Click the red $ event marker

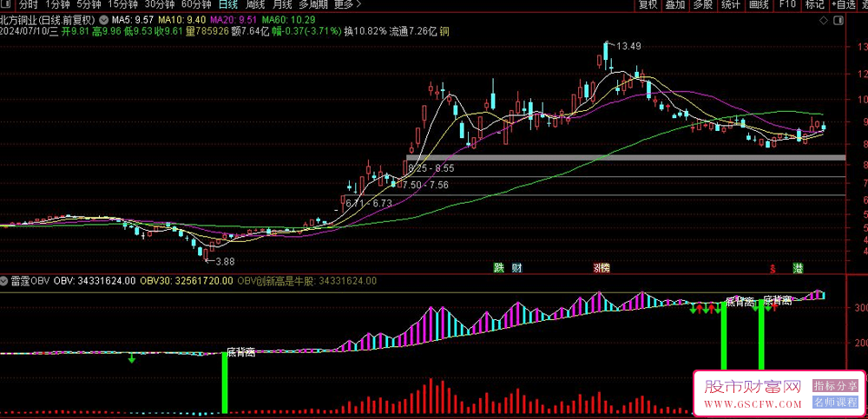773,270
